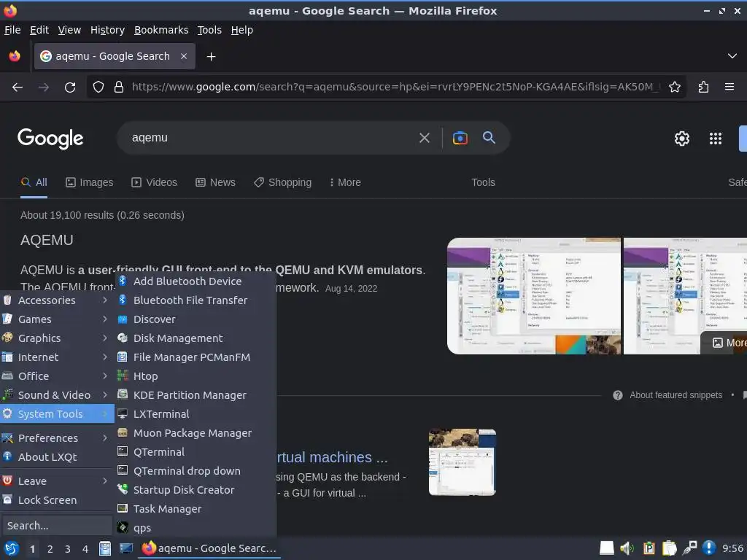Viewport: 747px width, 560px height.
Task: Expand the Leave submenu
Action: tap(57, 481)
